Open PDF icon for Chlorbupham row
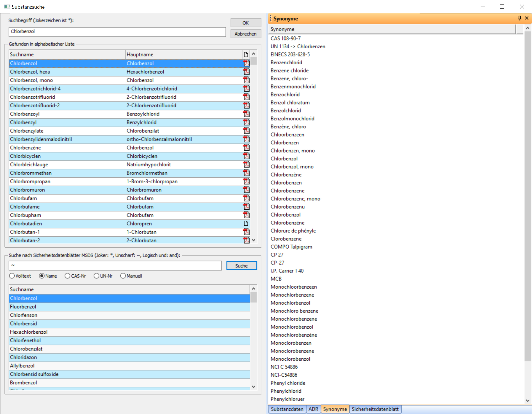This screenshot has width=532, height=414. tap(246, 215)
